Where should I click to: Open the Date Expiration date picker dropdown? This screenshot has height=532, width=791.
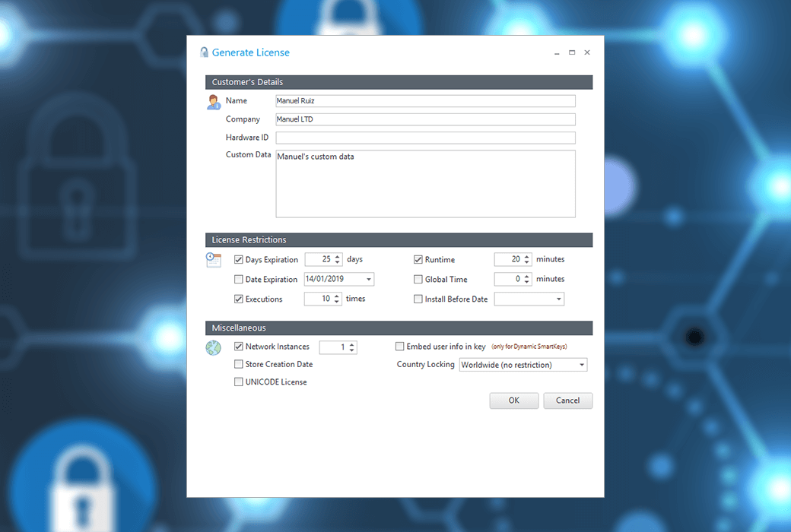368,280
